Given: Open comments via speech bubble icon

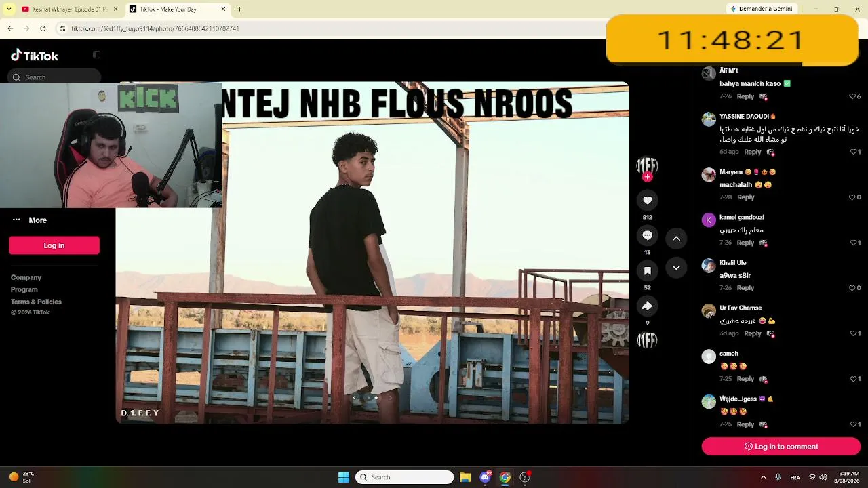Looking at the screenshot, I should point(648,235).
